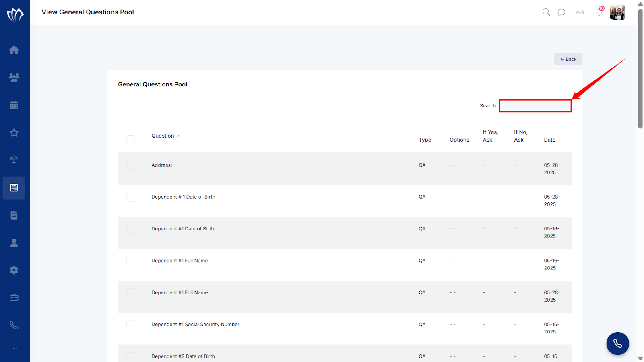Click the inbox tray icon in header
The width and height of the screenshot is (644, 362).
point(580,12)
